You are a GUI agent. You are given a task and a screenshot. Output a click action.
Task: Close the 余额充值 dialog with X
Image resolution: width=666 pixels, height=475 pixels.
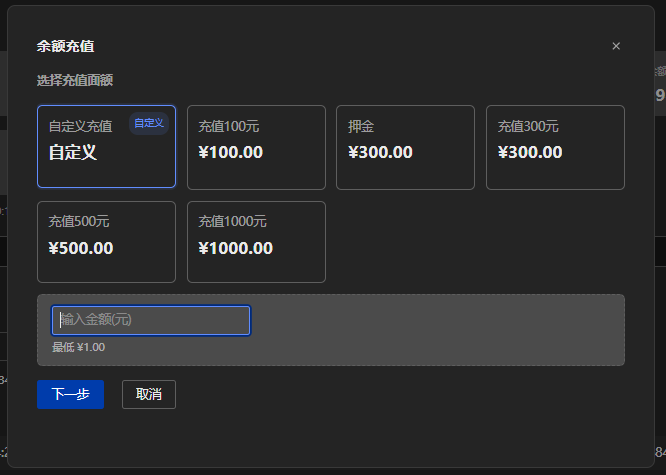pos(616,46)
